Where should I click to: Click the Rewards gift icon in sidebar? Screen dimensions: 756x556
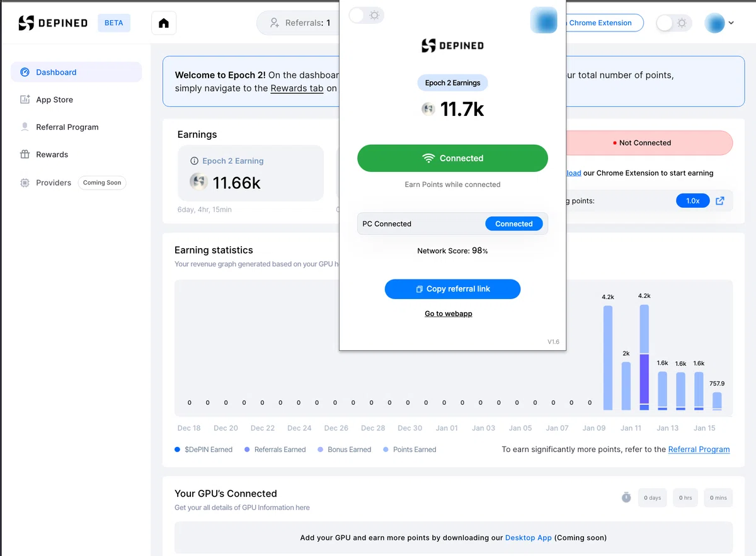point(25,154)
